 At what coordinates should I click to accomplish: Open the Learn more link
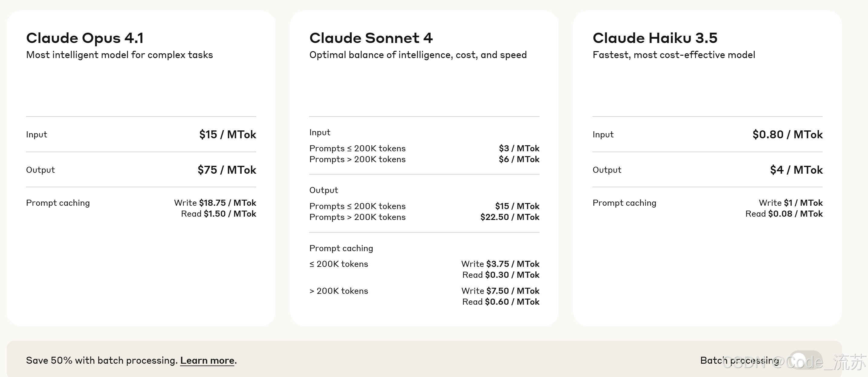[207, 360]
